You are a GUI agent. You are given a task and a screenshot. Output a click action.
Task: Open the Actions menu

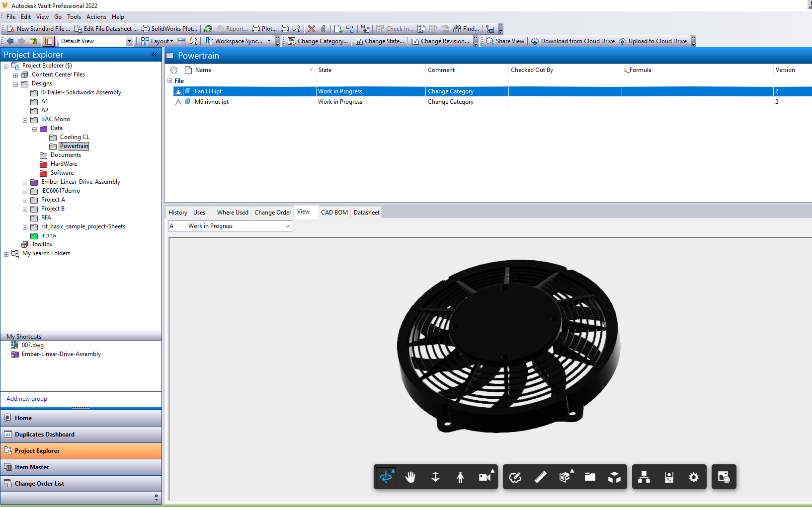pos(96,17)
